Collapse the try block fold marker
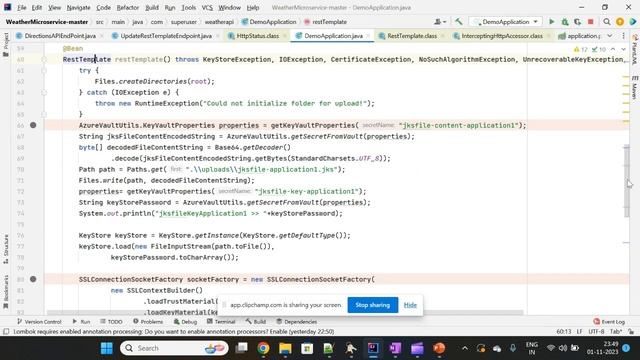 (x=44, y=71)
